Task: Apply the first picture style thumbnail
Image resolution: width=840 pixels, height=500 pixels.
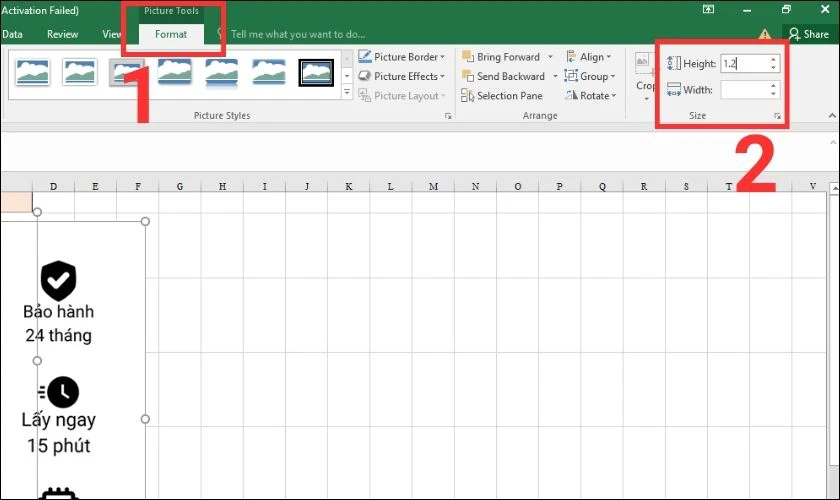Action: click(x=33, y=72)
